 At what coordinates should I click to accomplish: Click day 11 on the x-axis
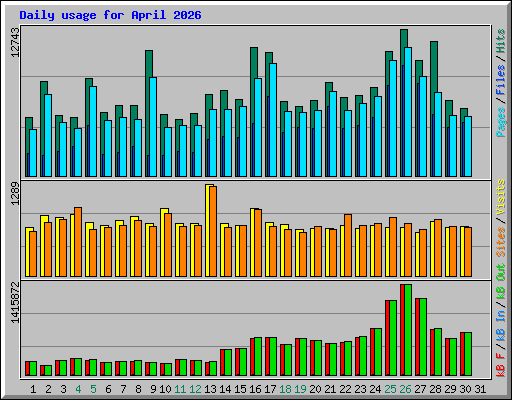(x=180, y=389)
